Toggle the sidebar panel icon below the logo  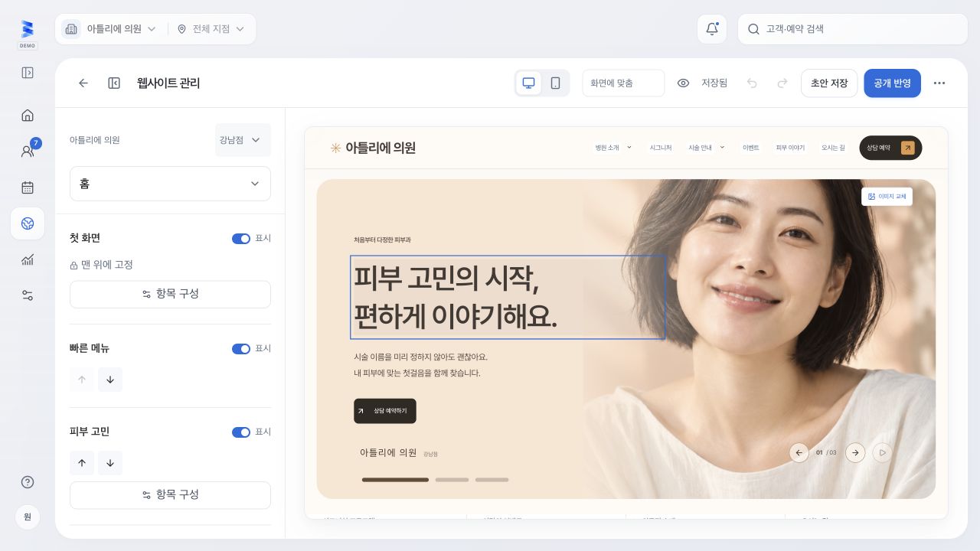pyautogui.click(x=28, y=73)
